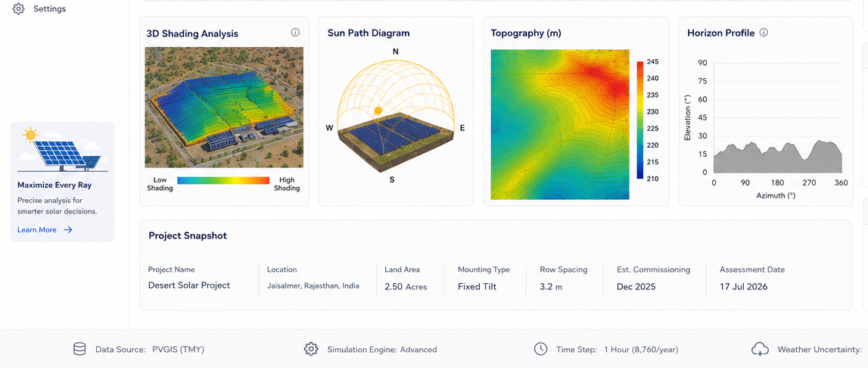Select '1 Hour (8,760/year)' time step value
Image resolution: width=868 pixels, height=368 pixels.
click(x=641, y=350)
